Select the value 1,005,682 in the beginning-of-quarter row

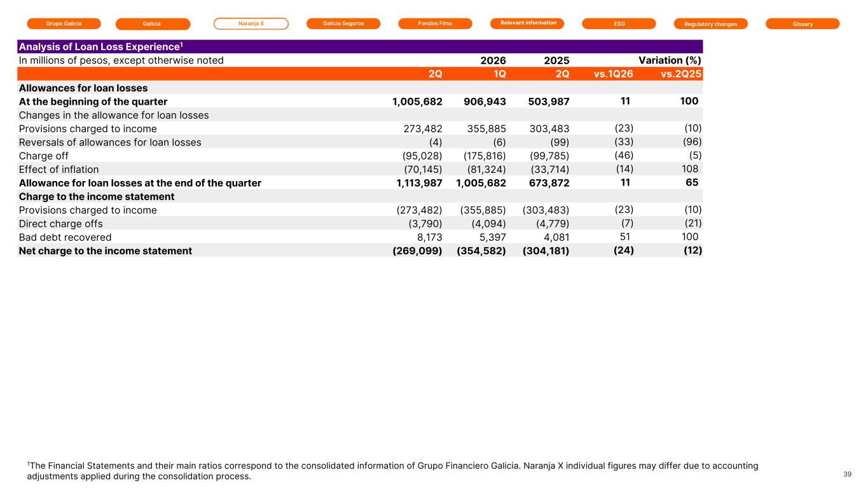pyautogui.click(x=418, y=102)
